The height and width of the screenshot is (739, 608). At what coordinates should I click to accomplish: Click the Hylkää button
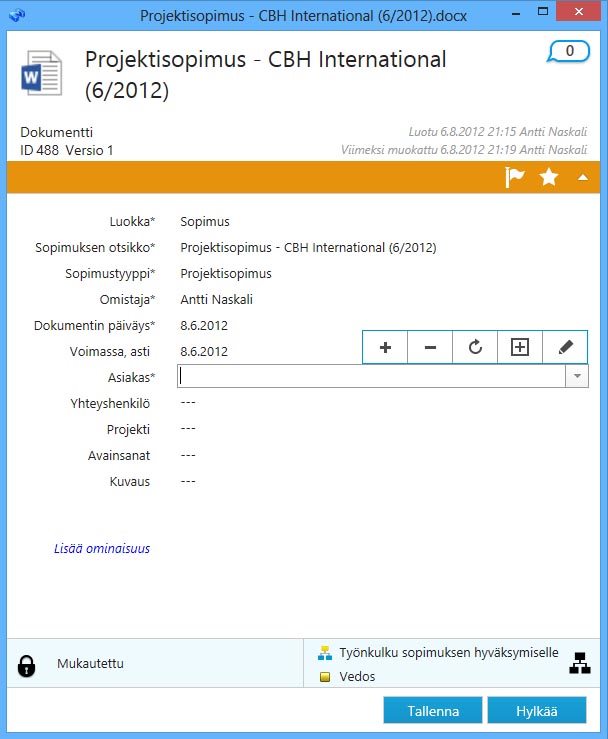[537, 710]
